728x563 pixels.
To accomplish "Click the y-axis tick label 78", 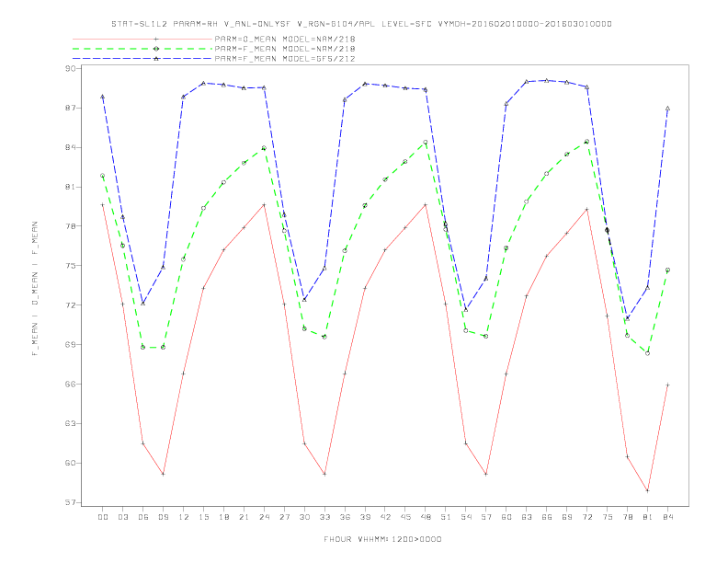I will point(70,226).
